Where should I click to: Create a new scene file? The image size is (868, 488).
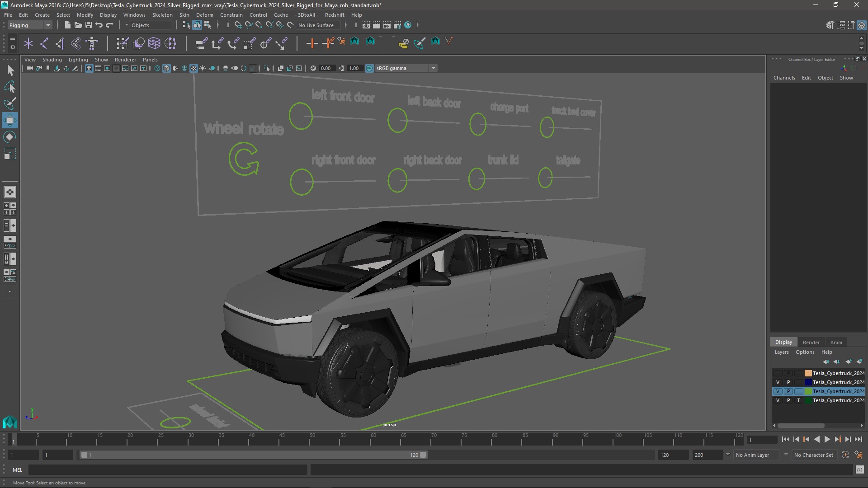click(67, 25)
